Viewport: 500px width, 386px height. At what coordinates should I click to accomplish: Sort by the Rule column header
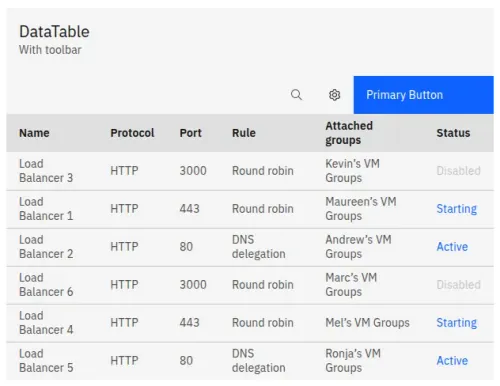(244, 133)
